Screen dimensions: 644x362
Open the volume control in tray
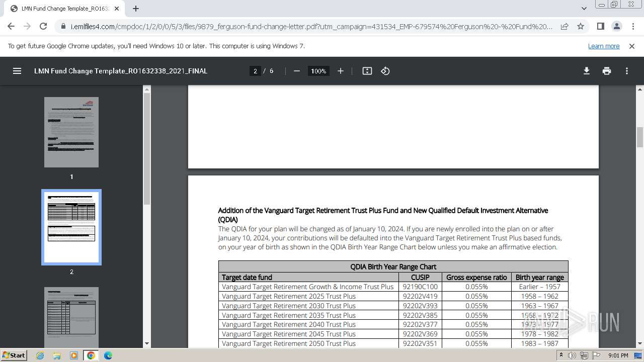pyautogui.click(x=572, y=355)
